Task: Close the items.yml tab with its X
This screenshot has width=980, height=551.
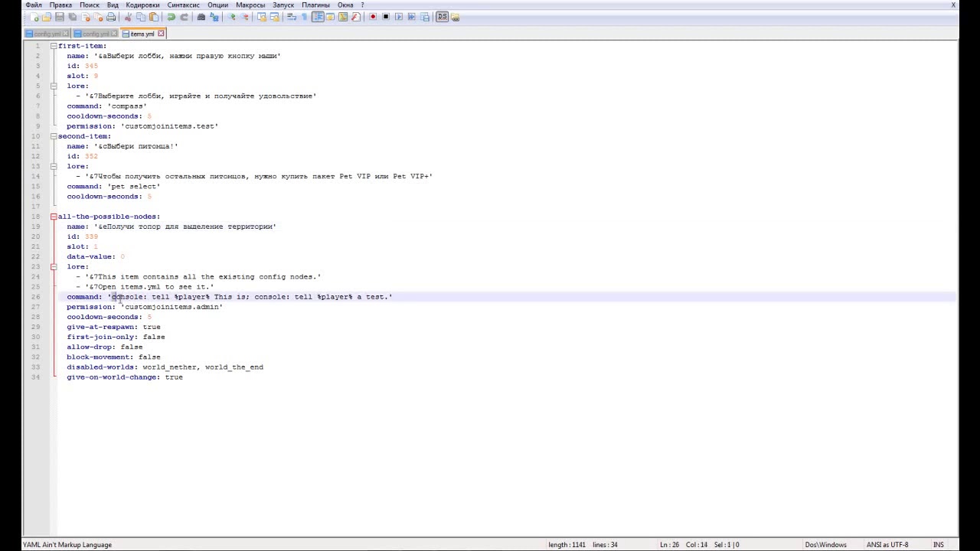Action: [x=161, y=34]
